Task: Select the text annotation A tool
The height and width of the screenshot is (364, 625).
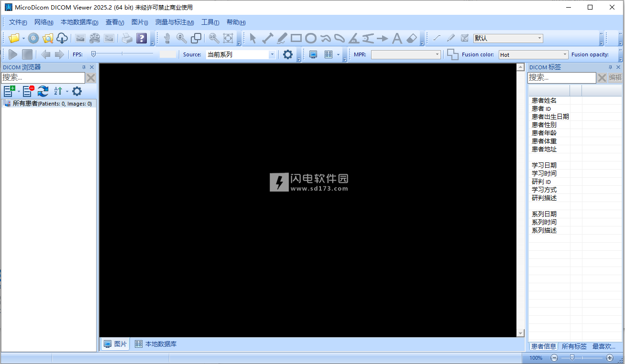Action: pyautogui.click(x=397, y=38)
